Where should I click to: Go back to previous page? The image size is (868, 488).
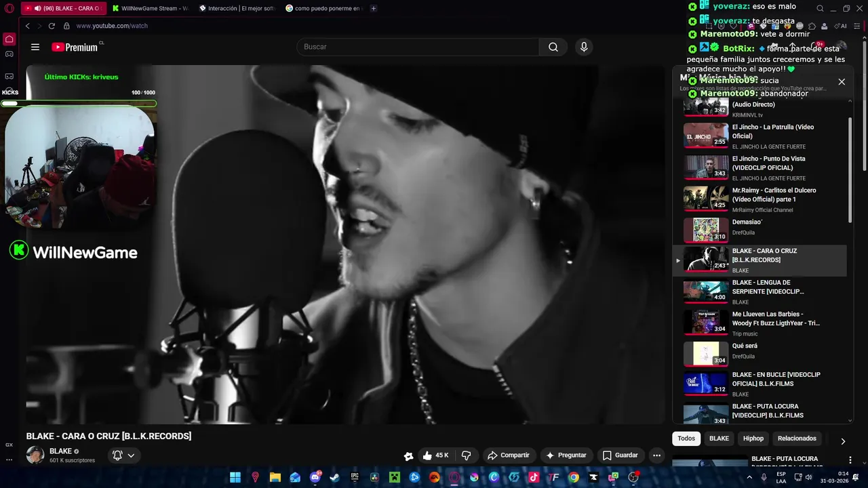[x=28, y=26]
